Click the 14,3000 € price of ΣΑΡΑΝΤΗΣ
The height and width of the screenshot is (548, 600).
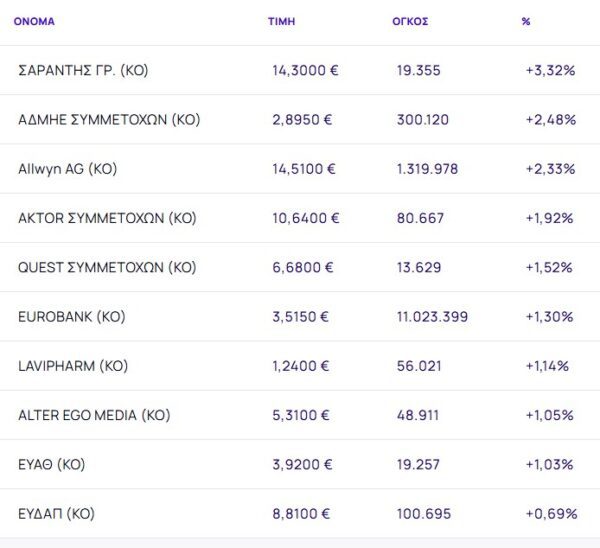coord(306,71)
